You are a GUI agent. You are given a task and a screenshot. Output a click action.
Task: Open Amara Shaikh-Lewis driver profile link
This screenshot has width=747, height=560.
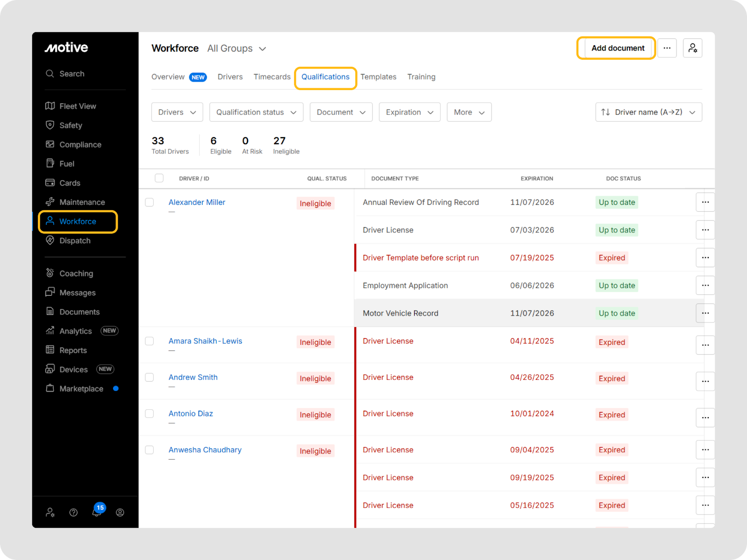pyautogui.click(x=205, y=341)
